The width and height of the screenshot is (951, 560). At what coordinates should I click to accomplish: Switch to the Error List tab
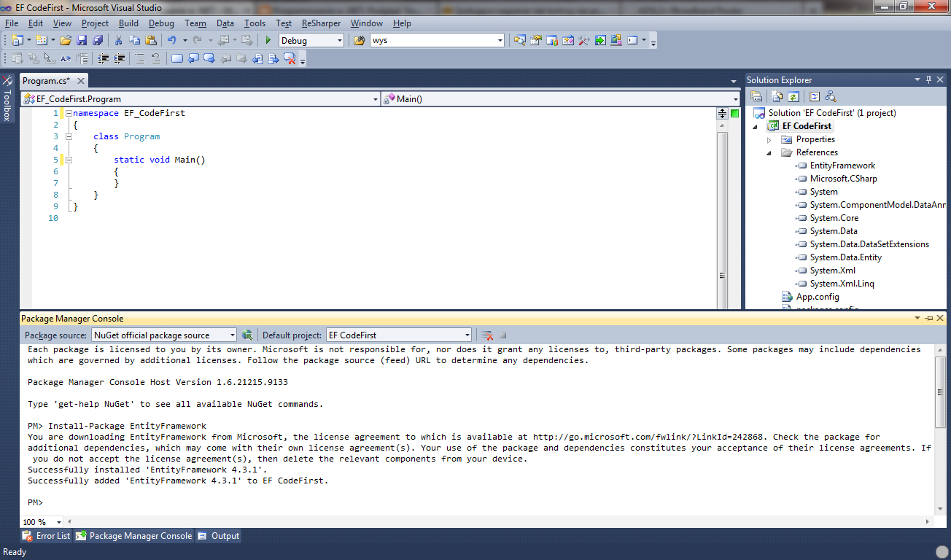click(x=46, y=536)
